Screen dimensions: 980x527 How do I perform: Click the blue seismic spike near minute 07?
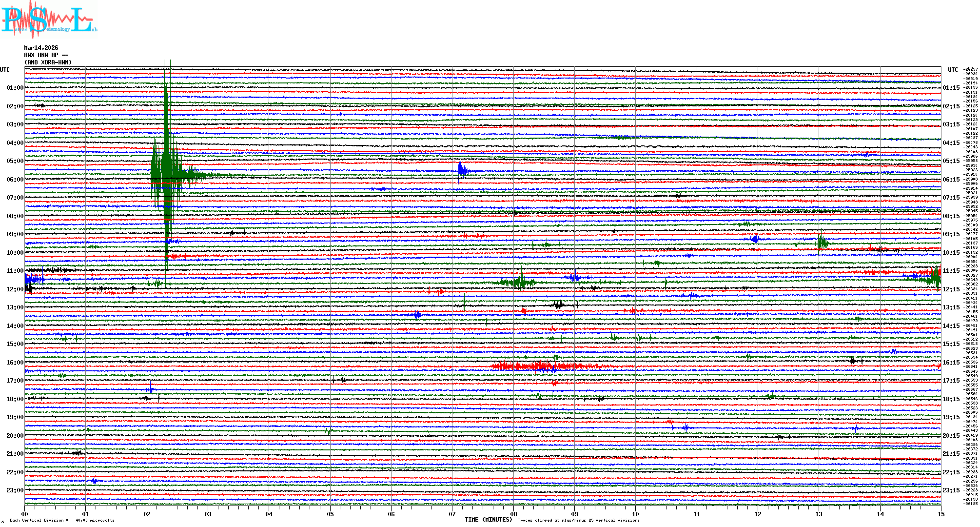coord(461,170)
